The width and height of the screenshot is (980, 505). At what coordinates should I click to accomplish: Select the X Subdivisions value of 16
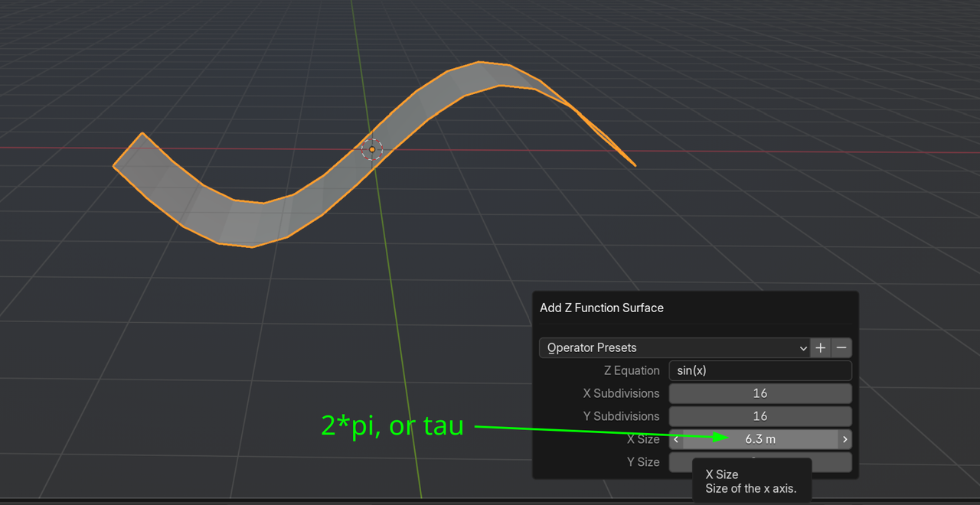click(759, 393)
